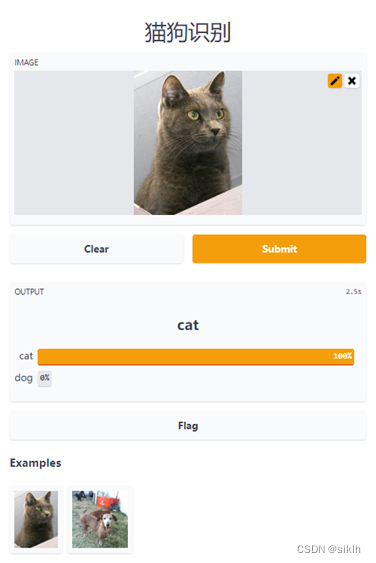This screenshot has height=563, width=376.
Task: Click the 'dog' class label text
Action: tap(23, 378)
